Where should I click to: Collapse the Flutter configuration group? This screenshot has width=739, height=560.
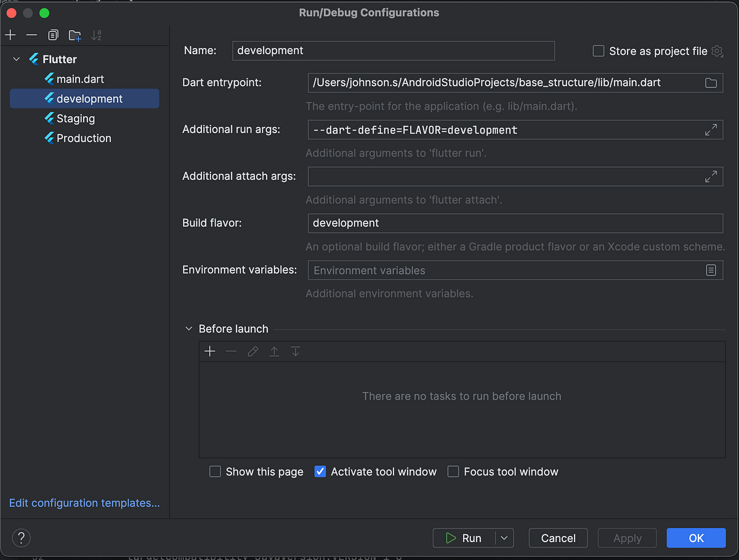(15, 59)
